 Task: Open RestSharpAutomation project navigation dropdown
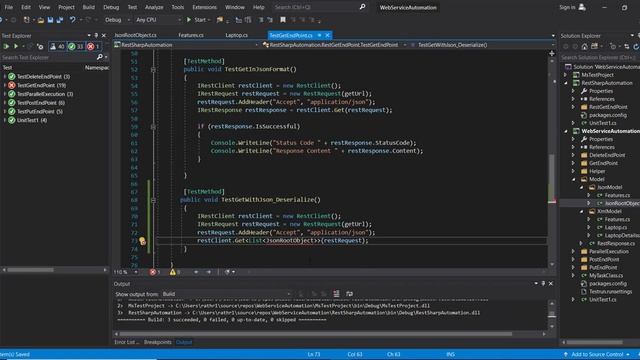187,45
